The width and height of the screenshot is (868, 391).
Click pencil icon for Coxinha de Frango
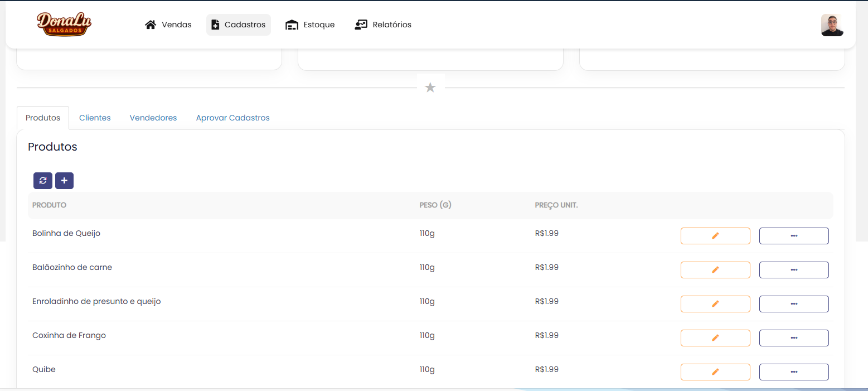point(715,338)
